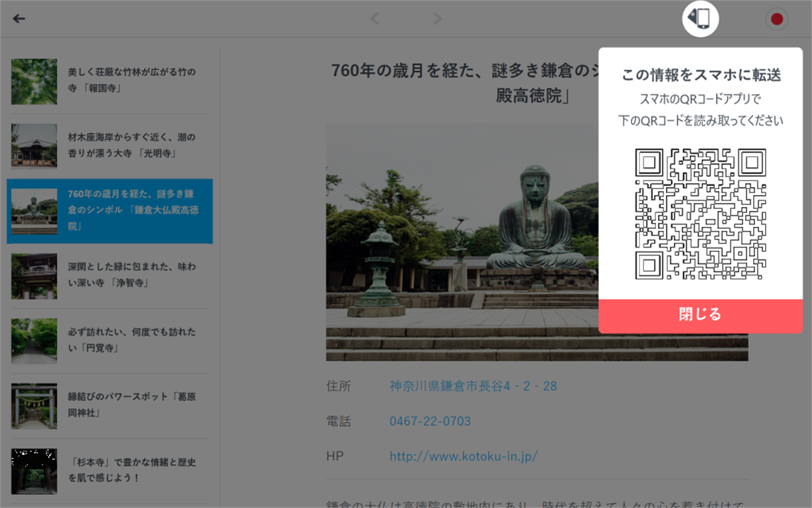Viewport: 812px width, 508px height.
Task: Click the bamboo forest thumbnail
Action: [x=34, y=82]
